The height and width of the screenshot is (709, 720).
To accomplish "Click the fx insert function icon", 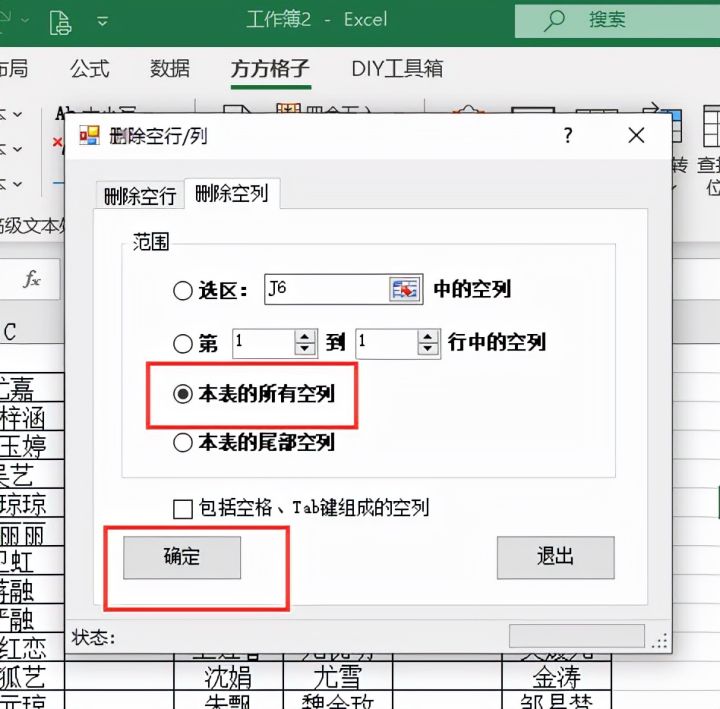I will (x=32, y=279).
